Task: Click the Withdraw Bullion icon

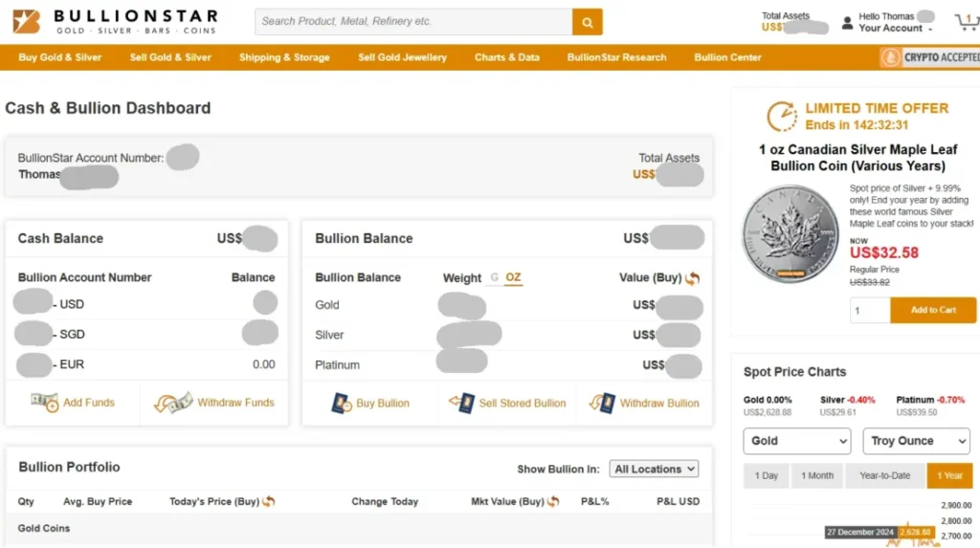Action: pos(603,403)
